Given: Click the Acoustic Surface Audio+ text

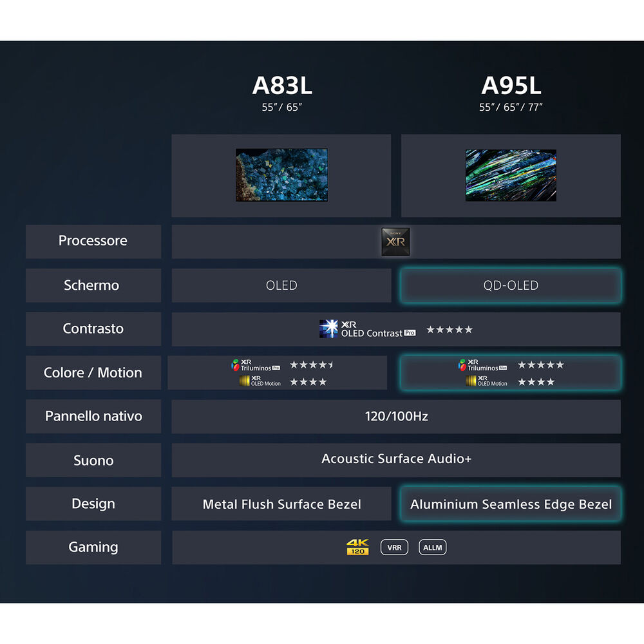Looking at the screenshot, I should click(396, 459).
